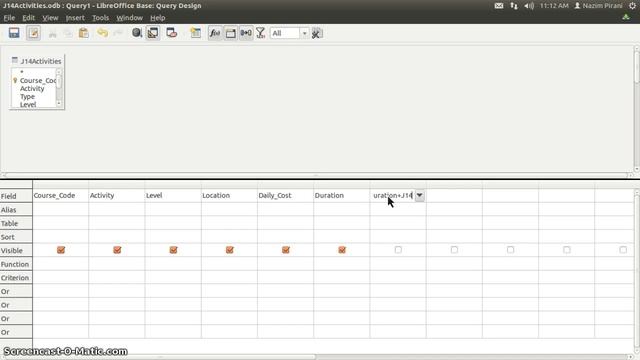
Task: Select Activity in J14Activities table list
Action: (32, 89)
